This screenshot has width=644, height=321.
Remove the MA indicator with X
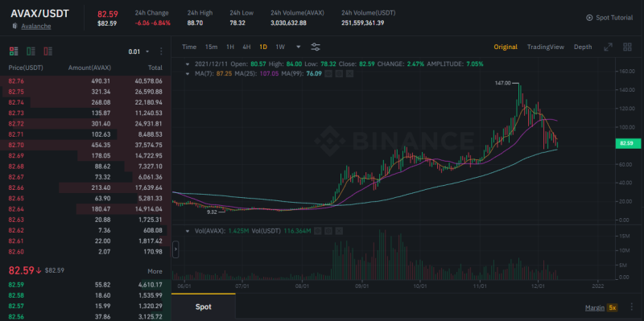(349, 74)
